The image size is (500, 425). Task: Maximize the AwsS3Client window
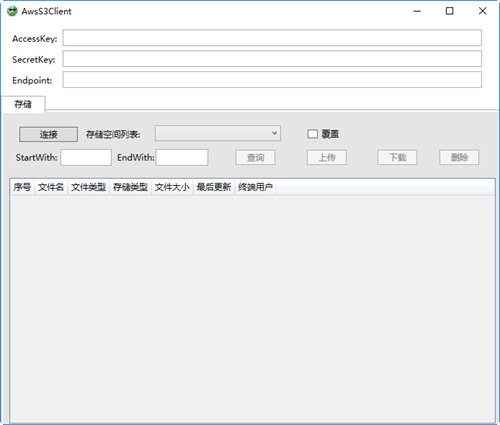(x=449, y=11)
